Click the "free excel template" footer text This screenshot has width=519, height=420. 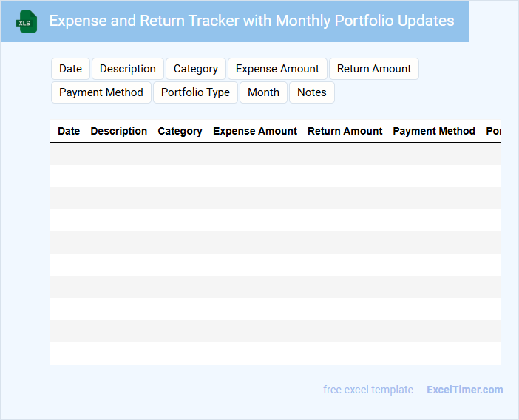(x=371, y=390)
